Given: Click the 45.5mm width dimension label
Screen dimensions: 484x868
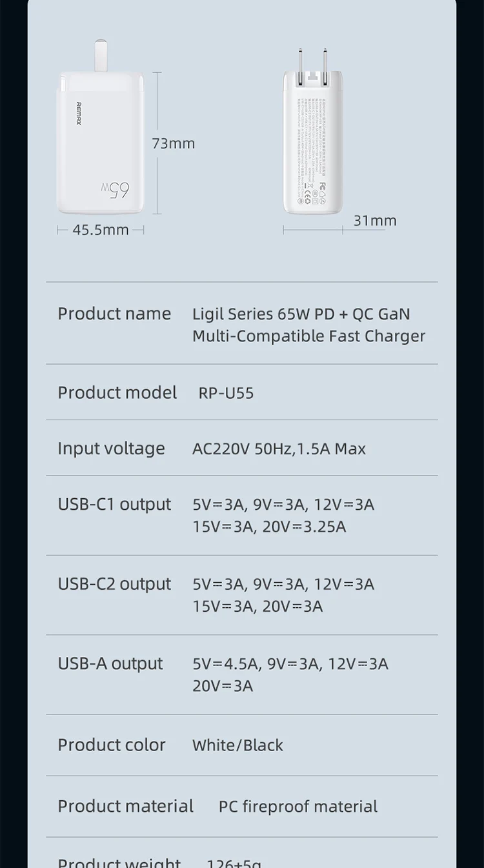Looking at the screenshot, I should [x=100, y=230].
